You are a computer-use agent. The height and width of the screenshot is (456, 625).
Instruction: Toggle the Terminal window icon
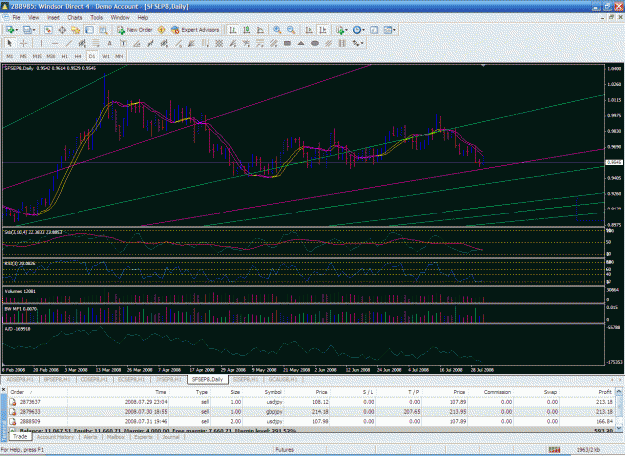point(90,30)
